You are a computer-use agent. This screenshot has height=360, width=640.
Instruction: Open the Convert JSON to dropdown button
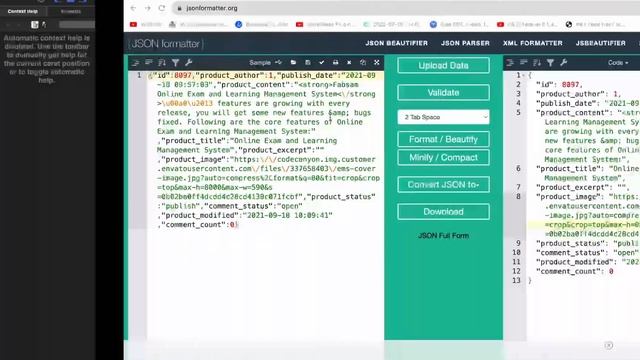coord(443,184)
